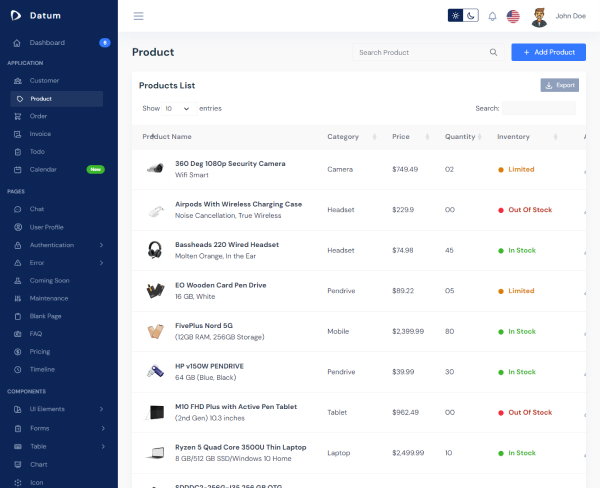This screenshot has width=600, height=488.
Task: Click the Datum logo icon
Action: [x=17, y=15]
